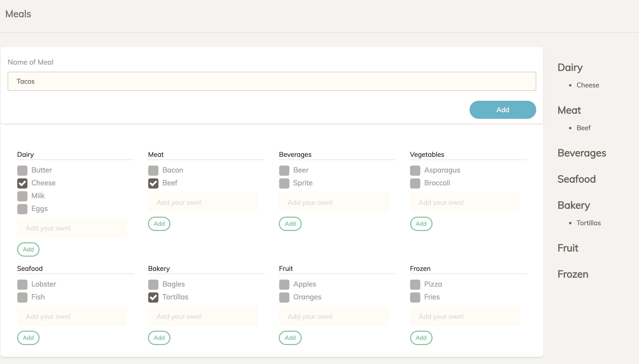This screenshot has height=364, width=639.
Task: Click Add button under Beverages
Action: [x=290, y=224]
